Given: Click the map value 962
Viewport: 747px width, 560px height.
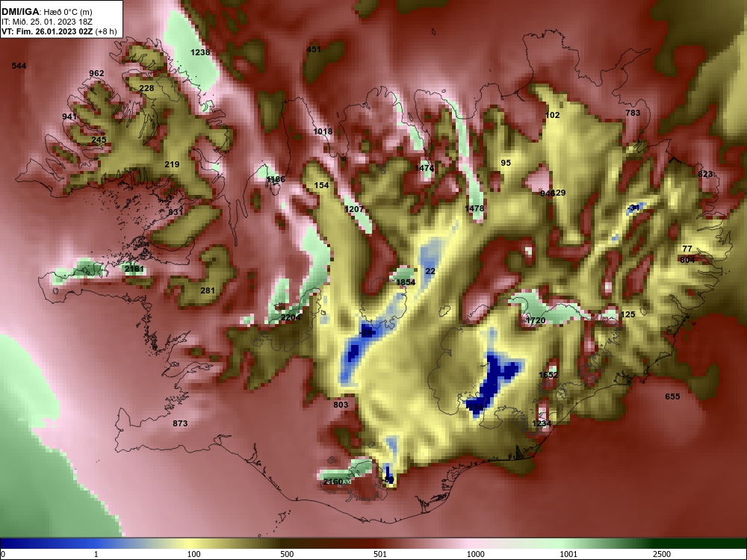Looking at the screenshot, I should tap(96, 73).
